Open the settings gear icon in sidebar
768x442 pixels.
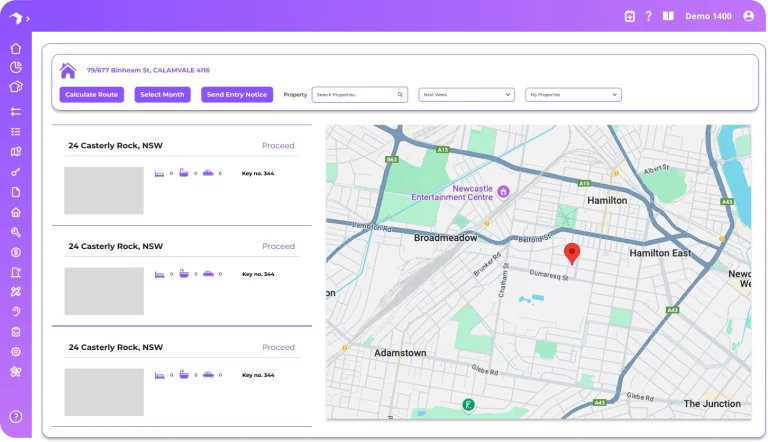(16, 352)
